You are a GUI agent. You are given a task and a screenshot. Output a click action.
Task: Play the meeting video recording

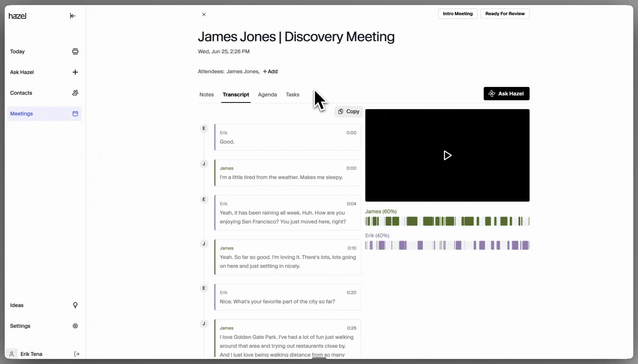click(447, 155)
